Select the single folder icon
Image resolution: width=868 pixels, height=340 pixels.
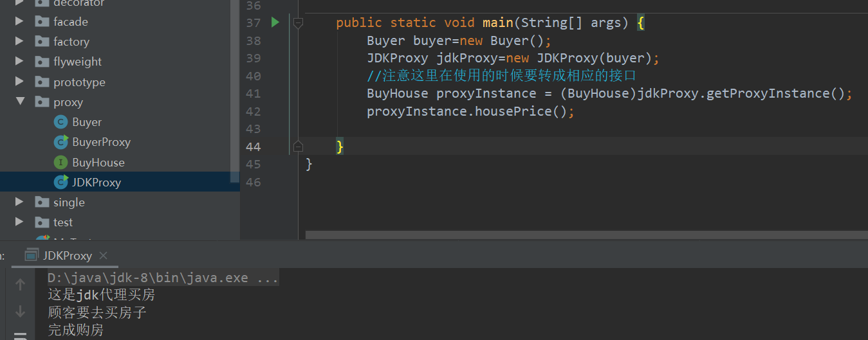pyautogui.click(x=42, y=202)
